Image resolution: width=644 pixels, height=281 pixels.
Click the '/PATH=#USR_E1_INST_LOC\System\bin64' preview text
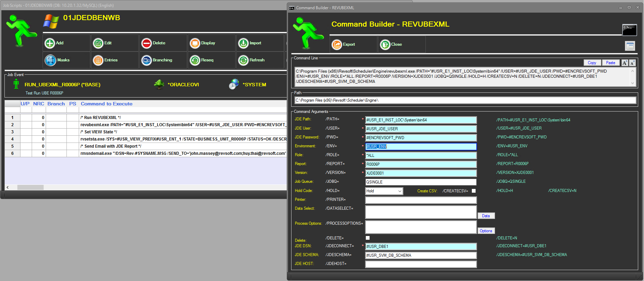(533, 120)
